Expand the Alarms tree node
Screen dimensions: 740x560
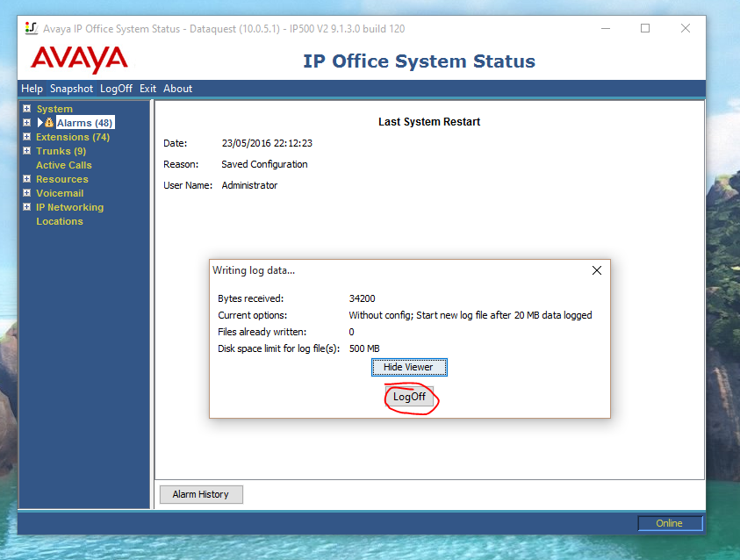(x=27, y=123)
